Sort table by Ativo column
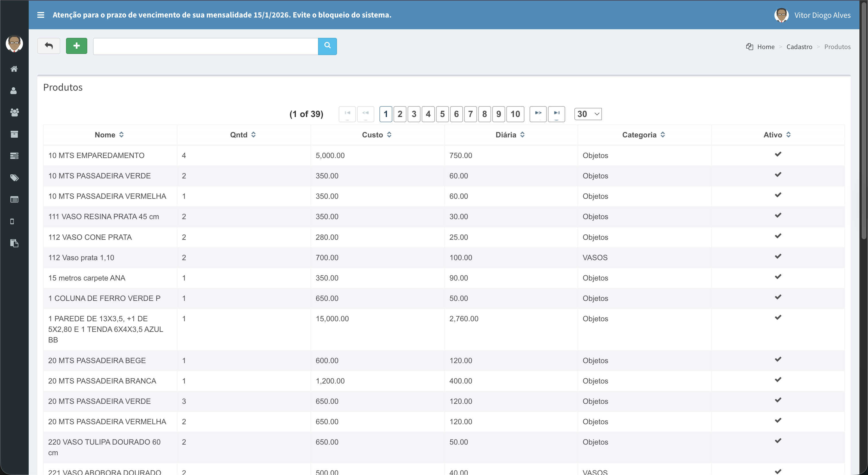This screenshot has height=475, width=868. click(778, 135)
